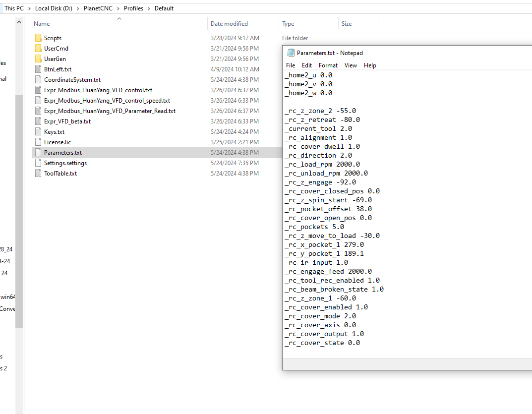Open the Edit menu in Notepad
This screenshot has height=414, width=532.
307,65
